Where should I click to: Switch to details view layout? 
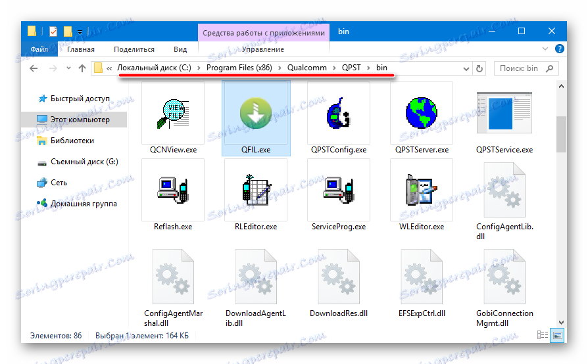(x=543, y=335)
